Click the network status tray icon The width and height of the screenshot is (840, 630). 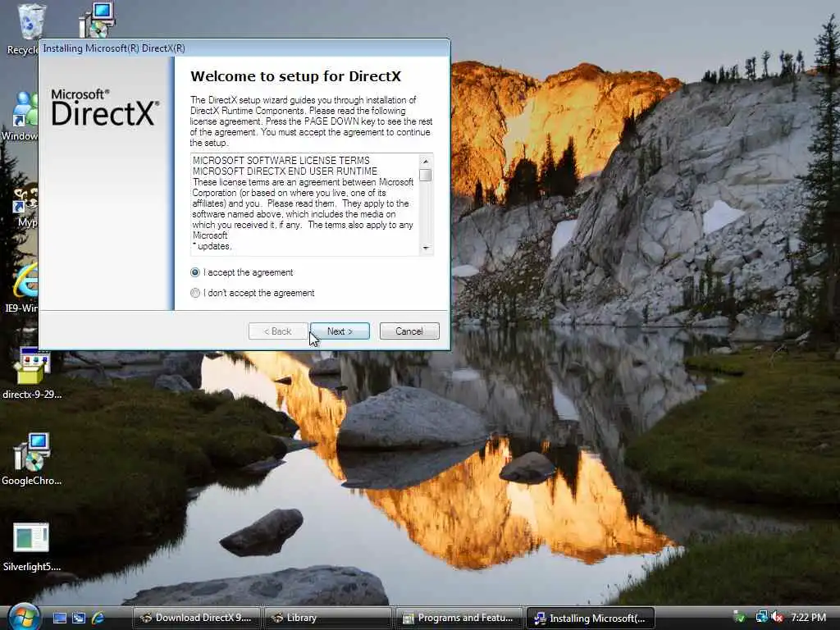tap(761, 617)
